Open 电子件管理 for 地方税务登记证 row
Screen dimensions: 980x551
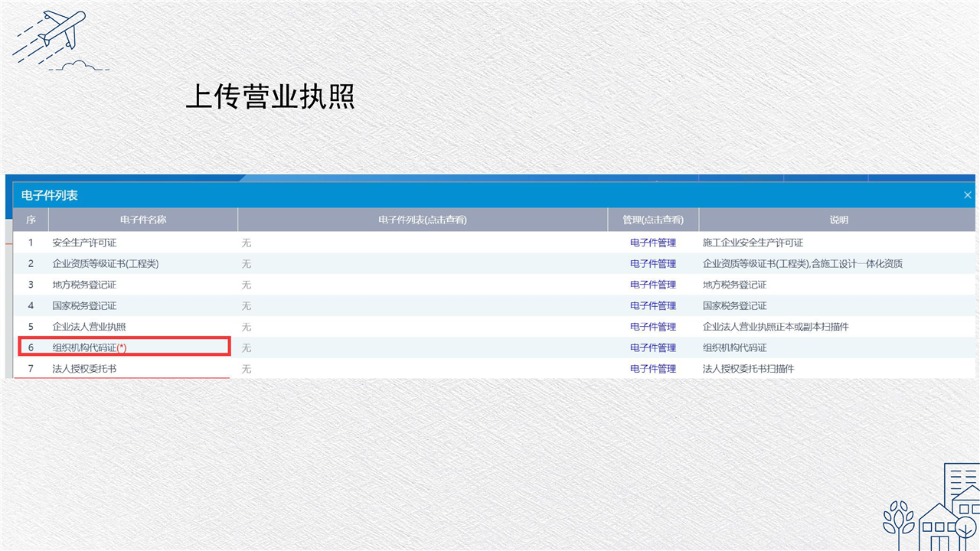[652, 285]
